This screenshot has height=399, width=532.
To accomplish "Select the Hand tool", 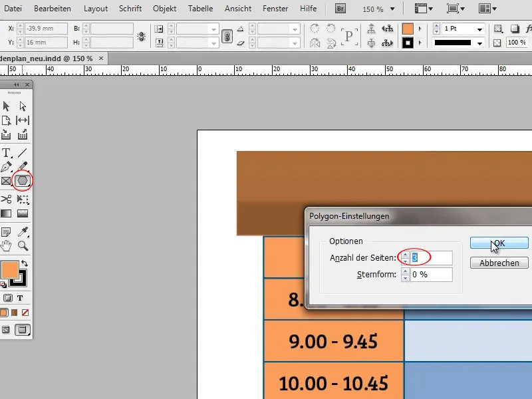I will pyautogui.click(x=6, y=245).
